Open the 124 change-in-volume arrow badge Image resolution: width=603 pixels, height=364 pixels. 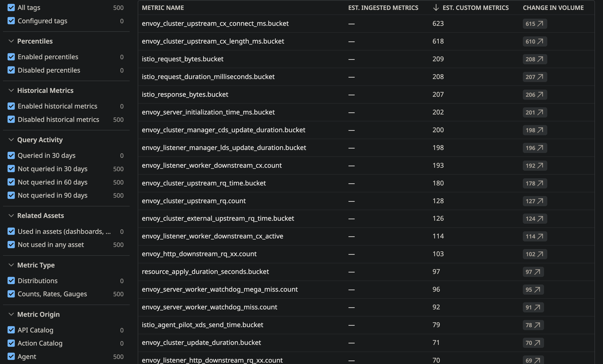pos(535,219)
